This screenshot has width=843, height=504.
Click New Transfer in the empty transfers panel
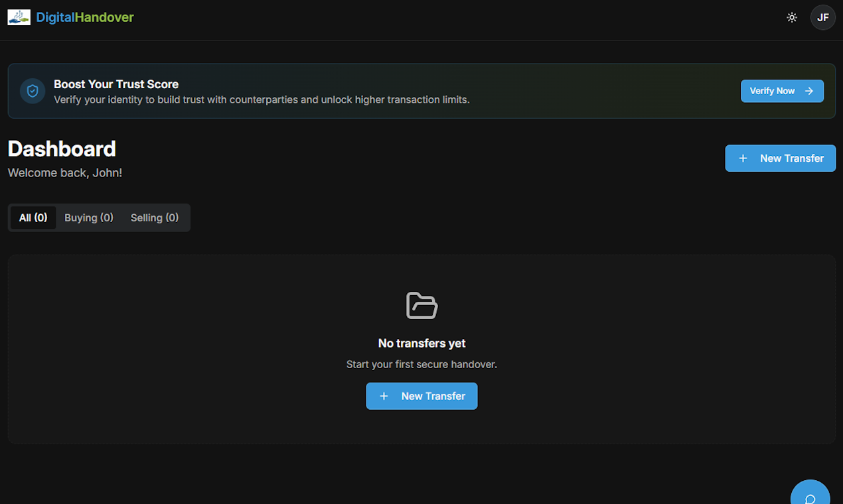pyautogui.click(x=421, y=396)
